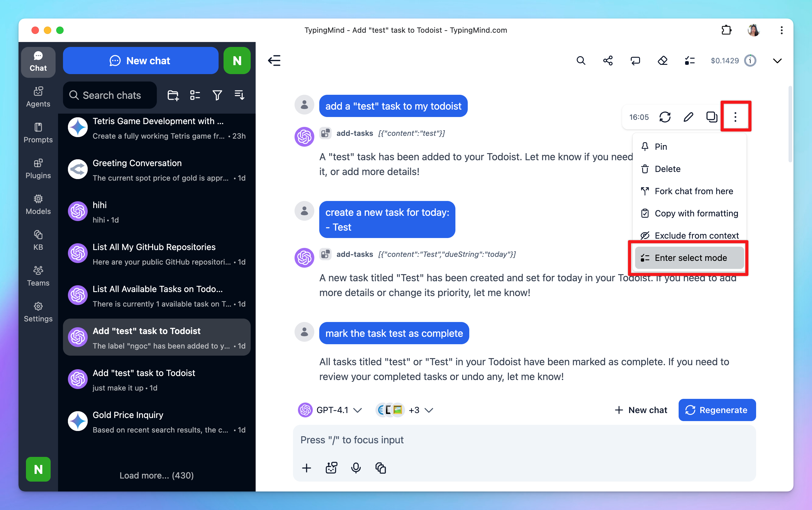Open the Teams section
This screenshot has width=812, height=510.
(38, 276)
